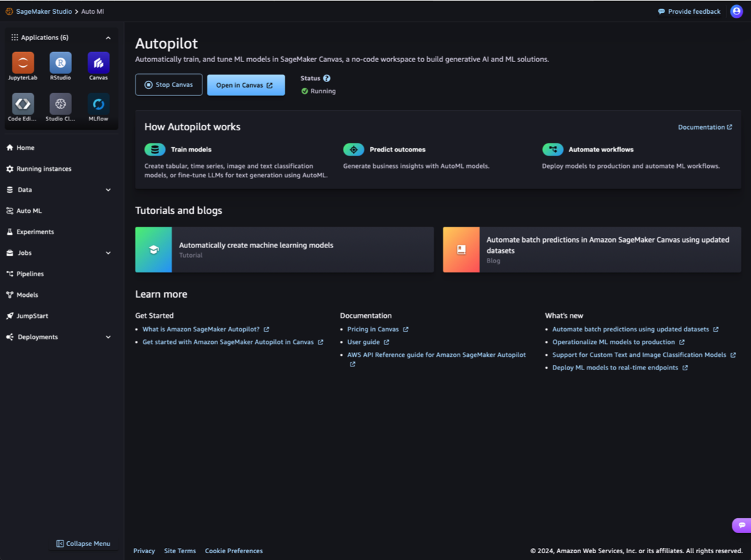Open the RStudio application icon
Screen dimensions: 751x560
(x=61, y=63)
